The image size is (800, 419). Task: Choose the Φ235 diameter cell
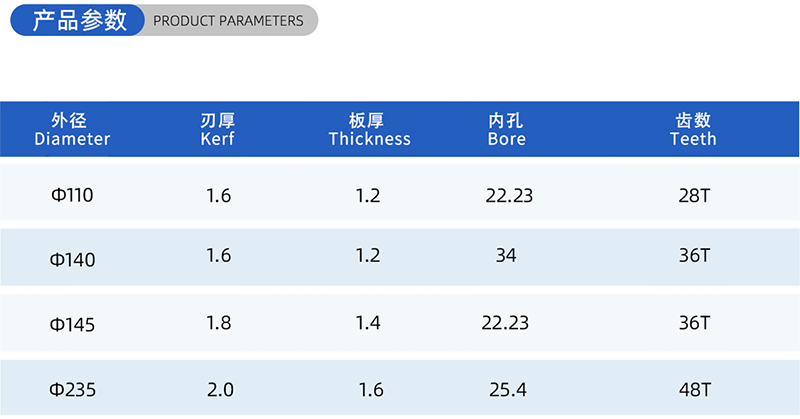click(73, 390)
